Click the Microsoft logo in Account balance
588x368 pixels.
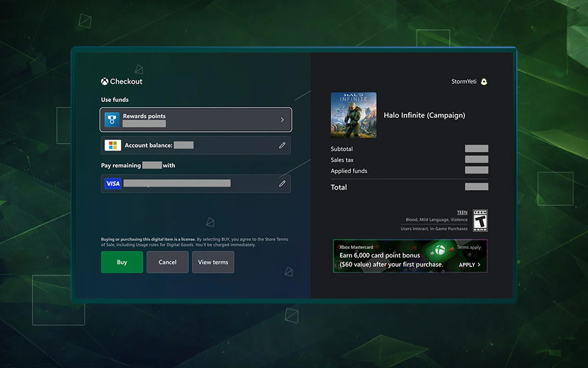tap(113, 145)
